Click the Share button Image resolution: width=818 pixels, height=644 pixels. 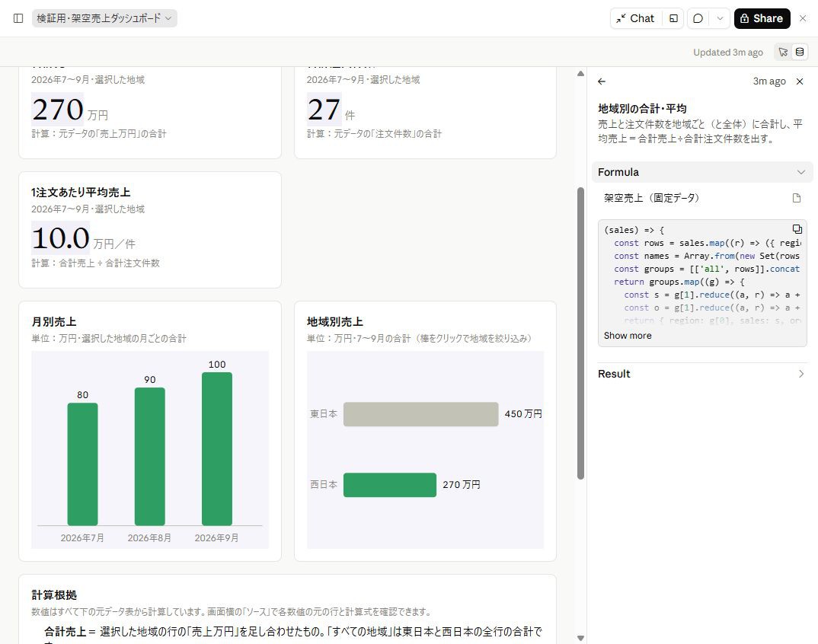coord(762,18)
